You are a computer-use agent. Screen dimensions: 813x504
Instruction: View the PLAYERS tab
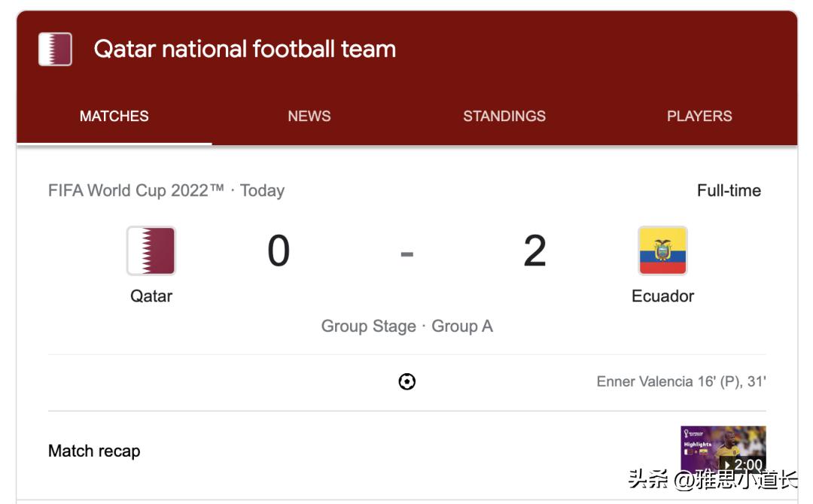coord(699,116)
